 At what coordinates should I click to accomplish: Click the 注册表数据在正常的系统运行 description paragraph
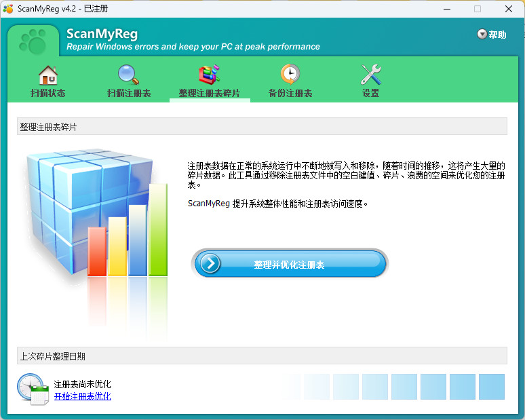coord(346,175)
